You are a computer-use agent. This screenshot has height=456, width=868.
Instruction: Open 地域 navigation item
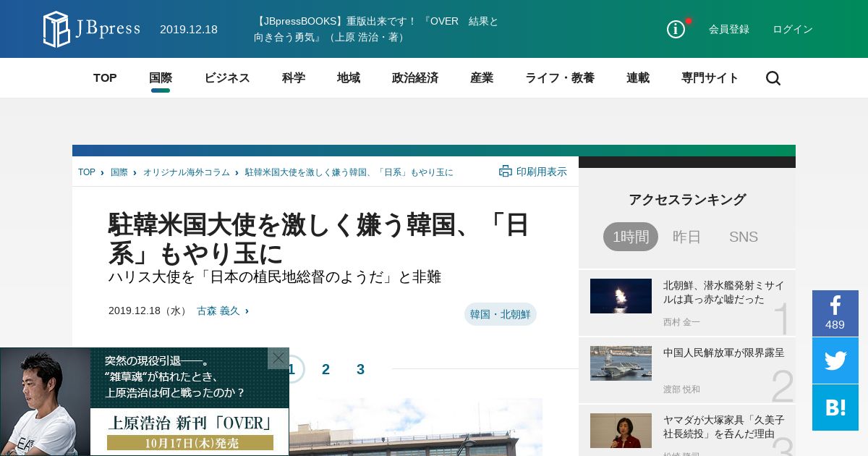[349, 78]
